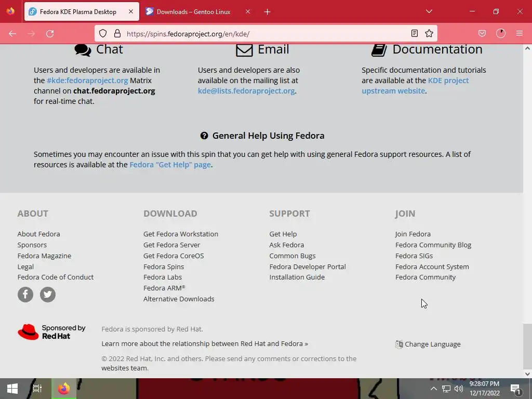
Task: Click the Red Hat sponsor logo
Action: pyautogui.click(x=51, y=332)
